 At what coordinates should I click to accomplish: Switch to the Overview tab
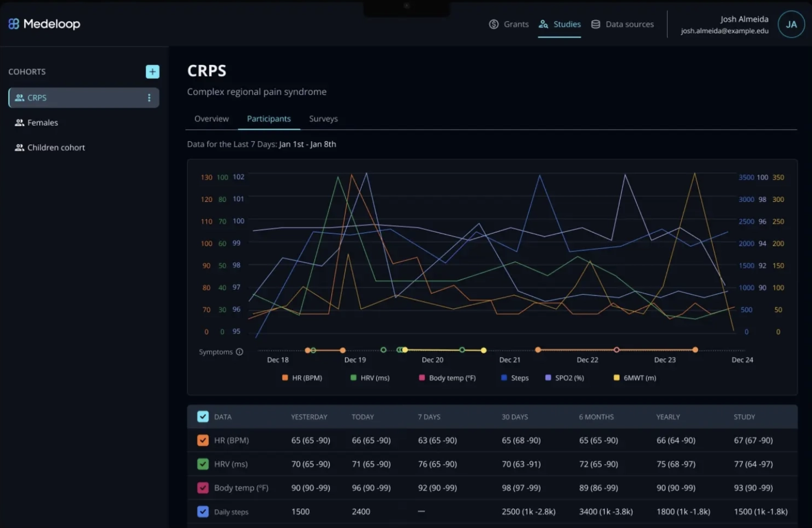click(211, 119)
